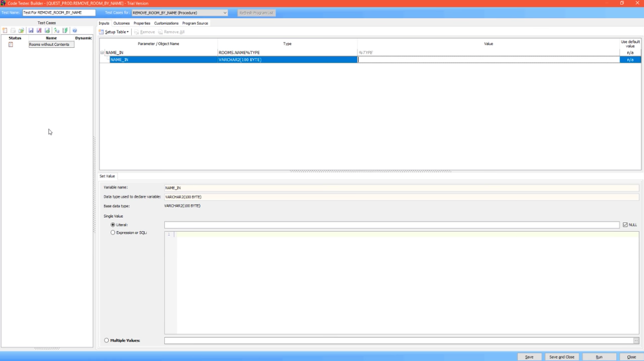Viewport: 644px width, 361px height.
Task: Choose the Multiple Values radio option
Action: (x=107, y=340)
